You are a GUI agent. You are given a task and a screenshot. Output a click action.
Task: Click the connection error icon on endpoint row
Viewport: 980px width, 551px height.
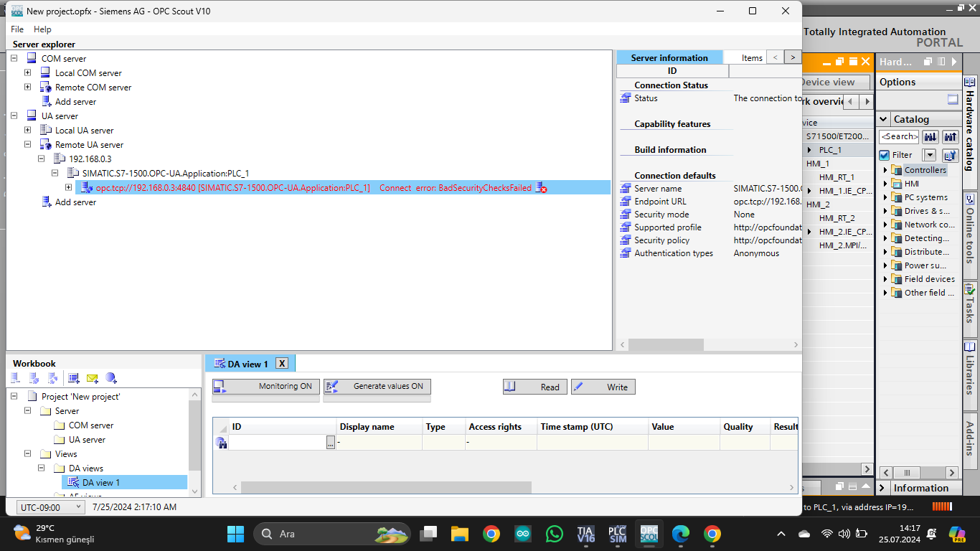click(541, 187)
